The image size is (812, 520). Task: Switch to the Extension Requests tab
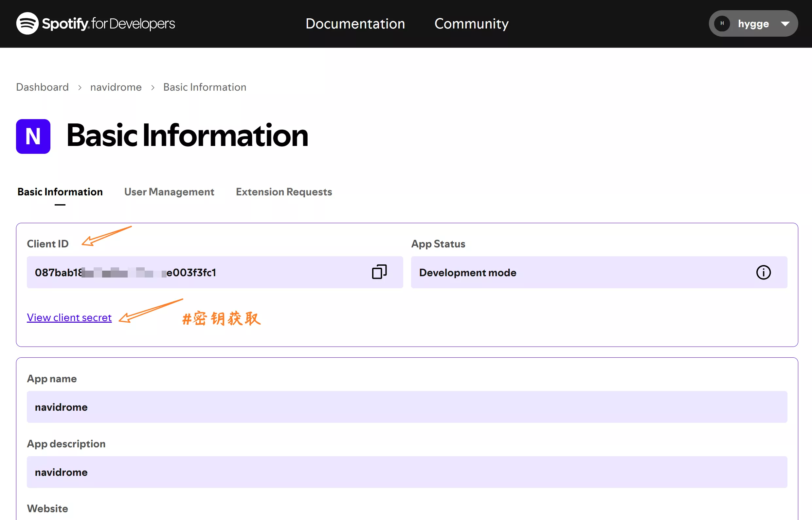tap(284, 191)
